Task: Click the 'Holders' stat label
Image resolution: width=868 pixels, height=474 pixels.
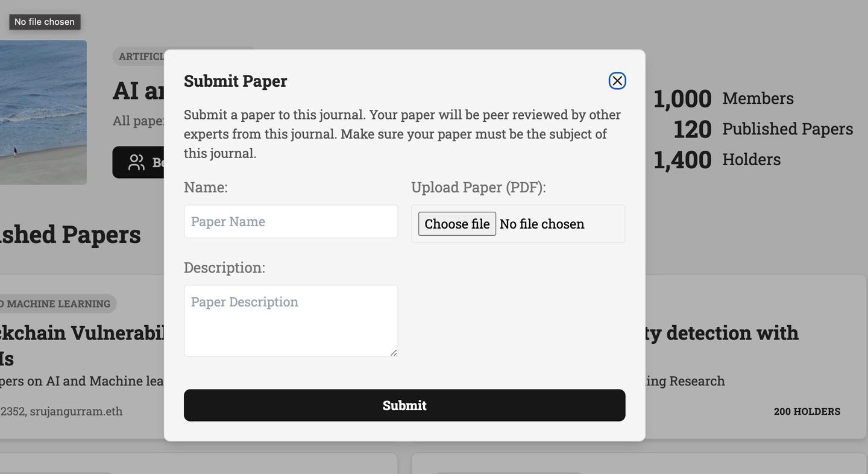Action: 751,159
